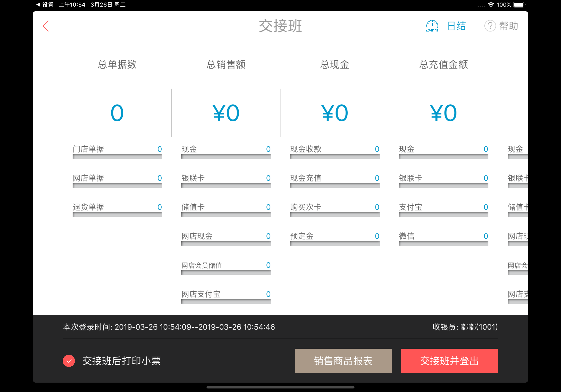
Task: Tap the red back arrow icon
Action: [46, 26]
